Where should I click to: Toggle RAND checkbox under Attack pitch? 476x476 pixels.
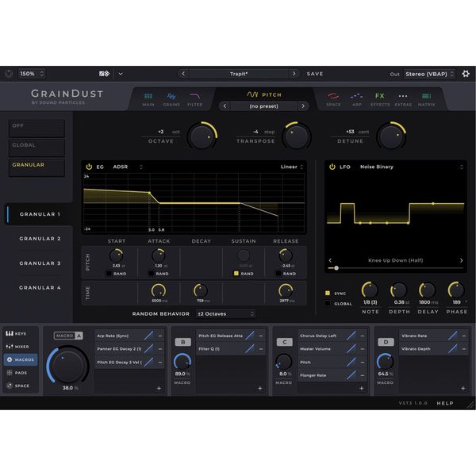click(151, 273)
